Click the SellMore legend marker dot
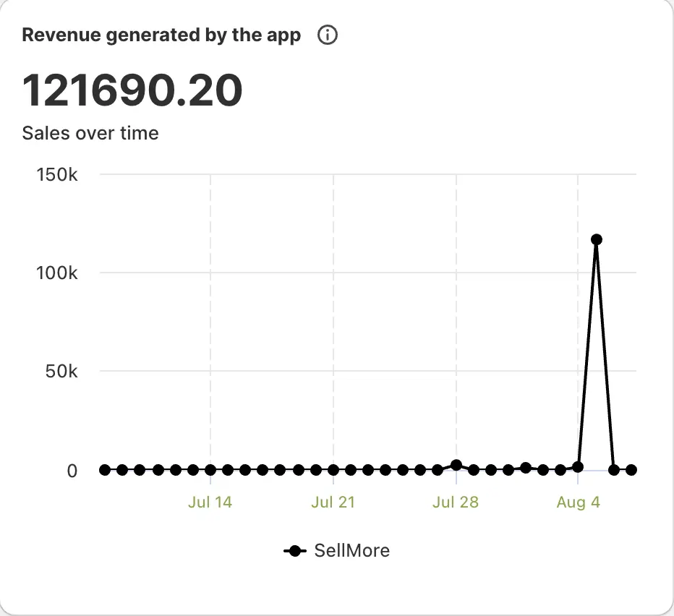Screen dimensions: 674x616 click(294, 551)
